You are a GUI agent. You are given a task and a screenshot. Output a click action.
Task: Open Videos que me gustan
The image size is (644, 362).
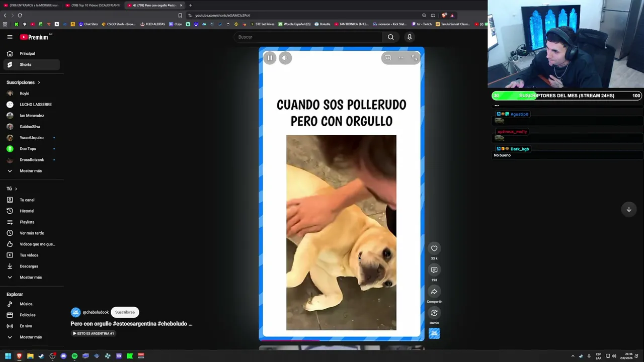pos(31,244)
